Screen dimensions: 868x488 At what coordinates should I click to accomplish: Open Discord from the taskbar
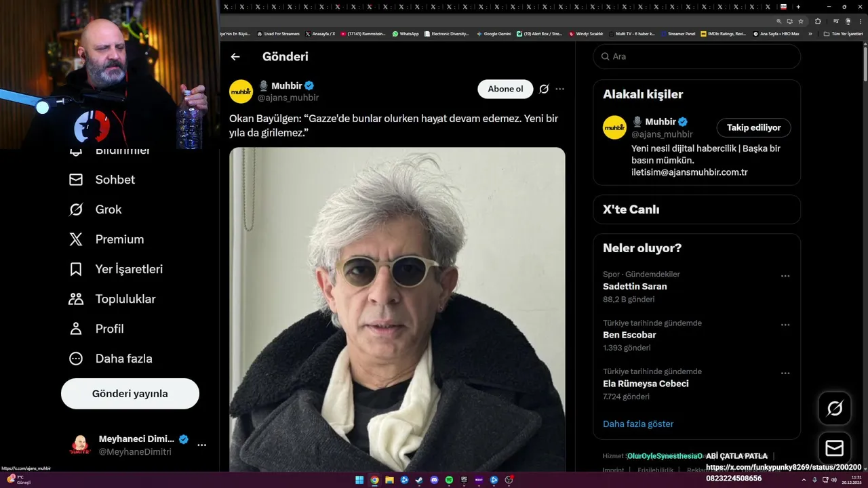pyautogui.click(x=434, y=480)
